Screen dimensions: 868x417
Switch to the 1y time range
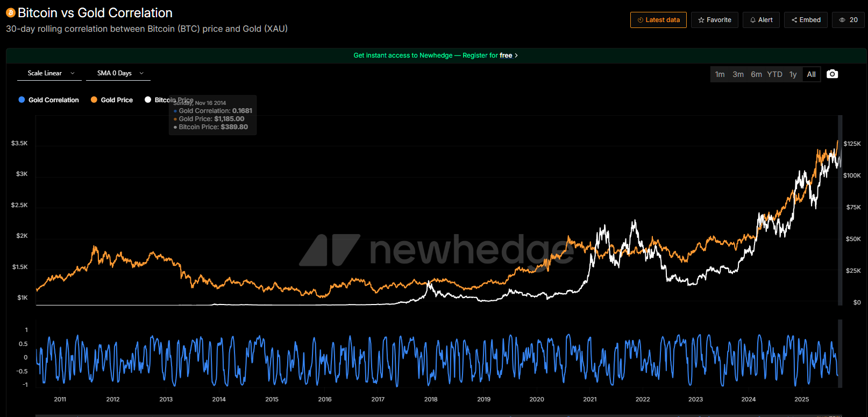click(x=793, y=74)
